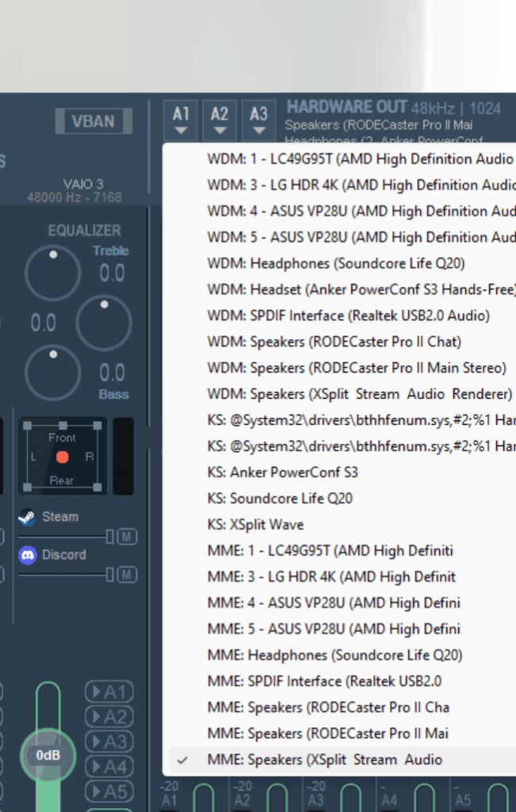This screenshot has height=812, width=516.
Task: Click the Bass 0.0 value
Action: pos(113,373)
